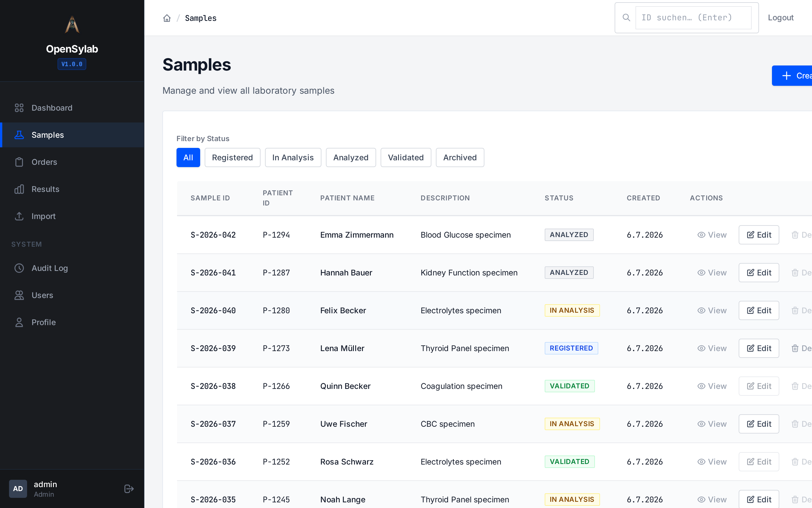Image resolution: width=812 pixels, height=508 pixels.
Task: View sample S-2026-040 Felix Becker
Action: (712, 310)
